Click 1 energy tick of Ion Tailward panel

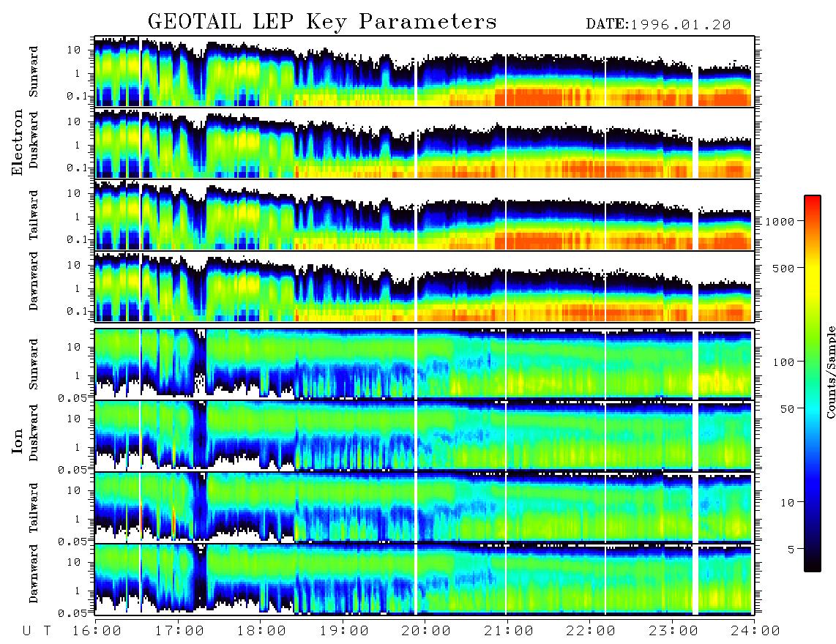[x=78, y=519]
